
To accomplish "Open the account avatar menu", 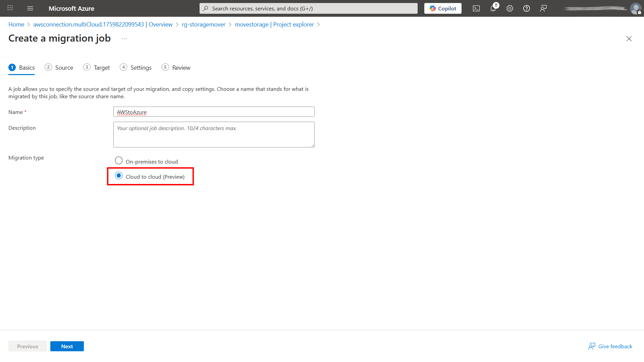I will [x=636, y=8].
